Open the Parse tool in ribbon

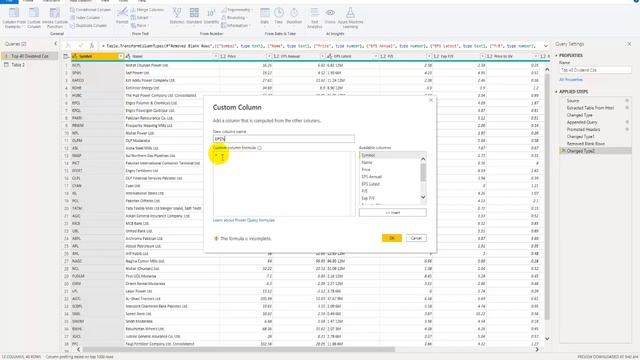point(139,25)
